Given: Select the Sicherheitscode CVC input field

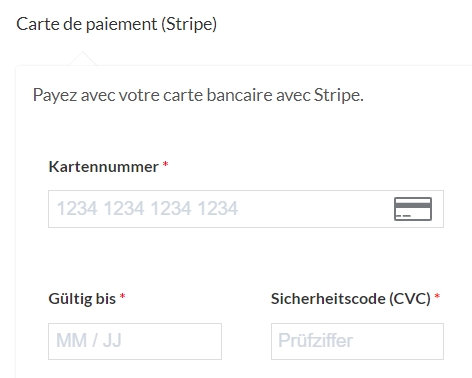Looking at the screenshot, I should pyautogui.click(x=357, y=341).
